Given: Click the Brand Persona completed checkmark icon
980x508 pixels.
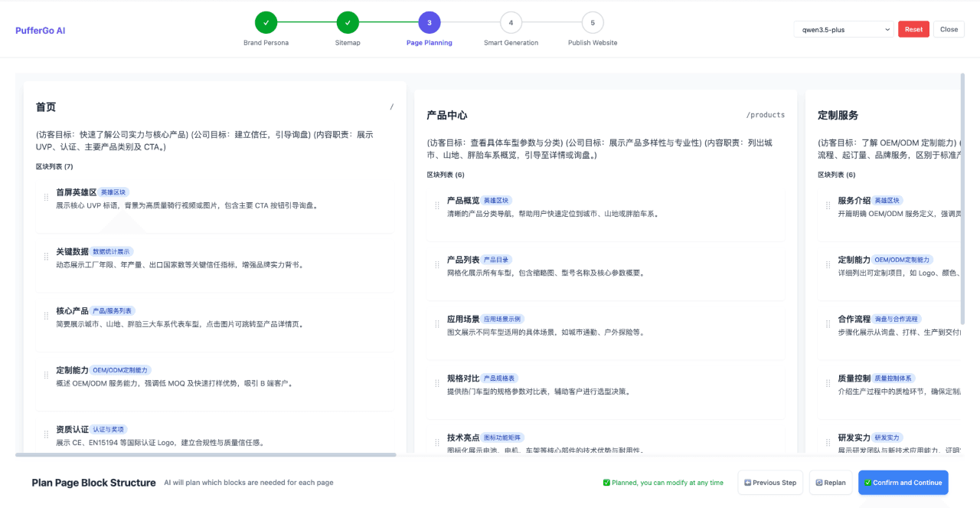Looking at the screenshot, I should pos(266,23).
